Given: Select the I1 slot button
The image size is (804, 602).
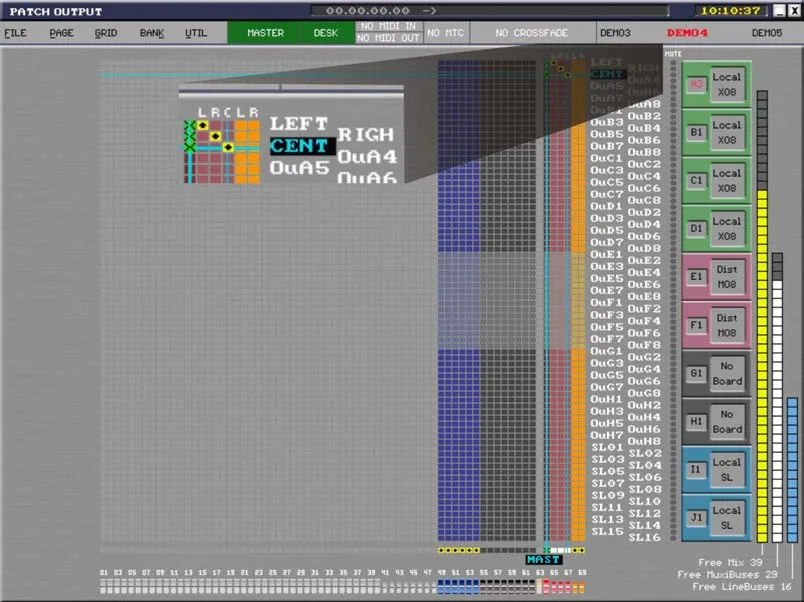Looking at the screenshot, I should coord(696,470).
